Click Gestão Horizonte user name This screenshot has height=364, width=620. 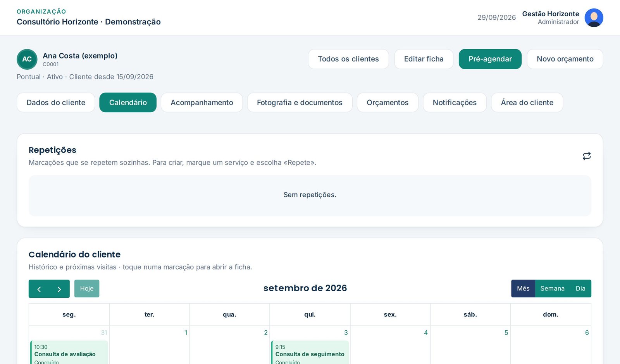tap(551, 14)
